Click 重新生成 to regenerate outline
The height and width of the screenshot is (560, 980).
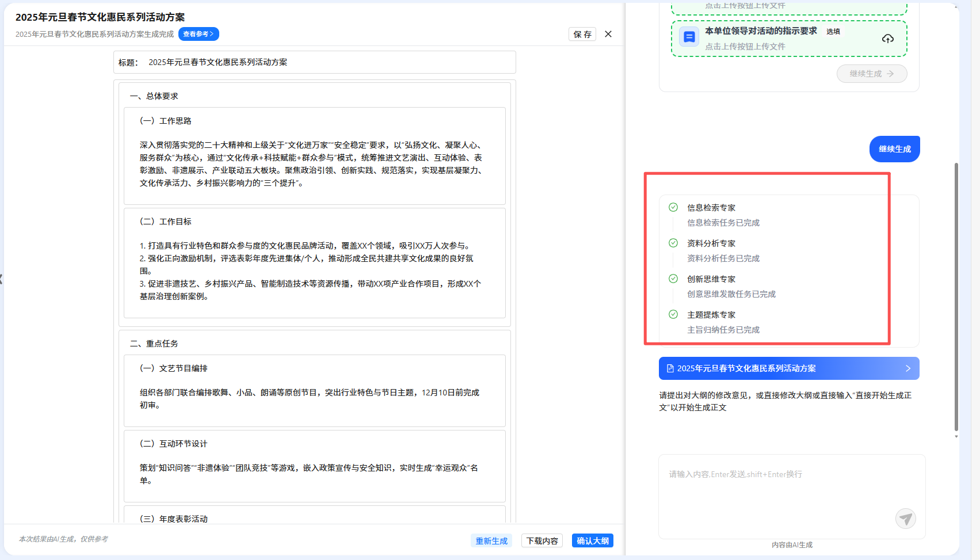coord(491,540)
